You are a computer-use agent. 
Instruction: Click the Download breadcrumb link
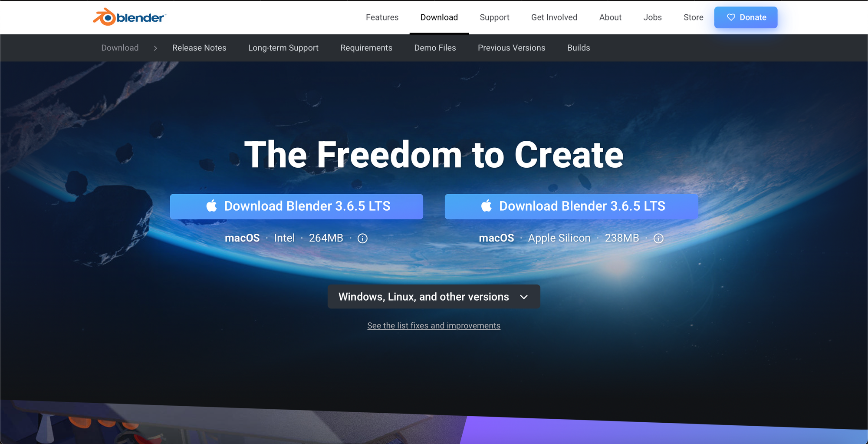pyautogui.click(x=120, y=48)
